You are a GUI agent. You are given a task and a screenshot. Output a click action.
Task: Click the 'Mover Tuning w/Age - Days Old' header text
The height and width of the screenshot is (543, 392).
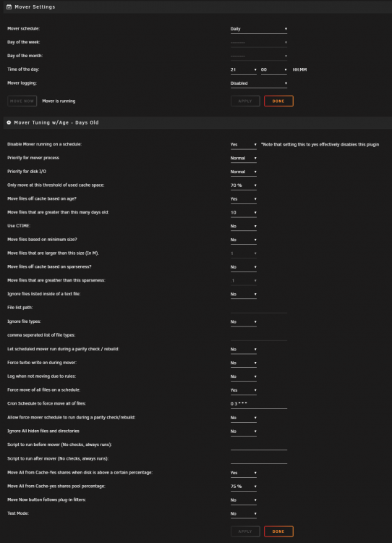tap(56, 122)
